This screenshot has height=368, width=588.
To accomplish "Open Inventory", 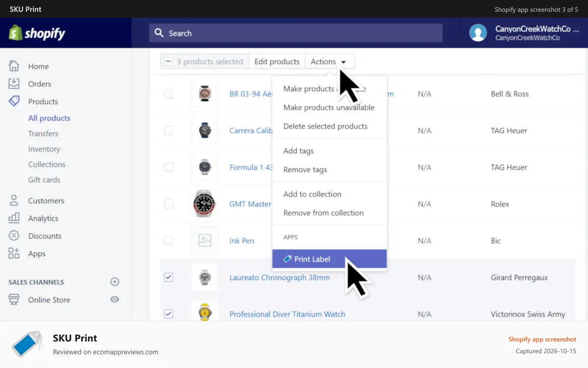I will tap(44, 149).
